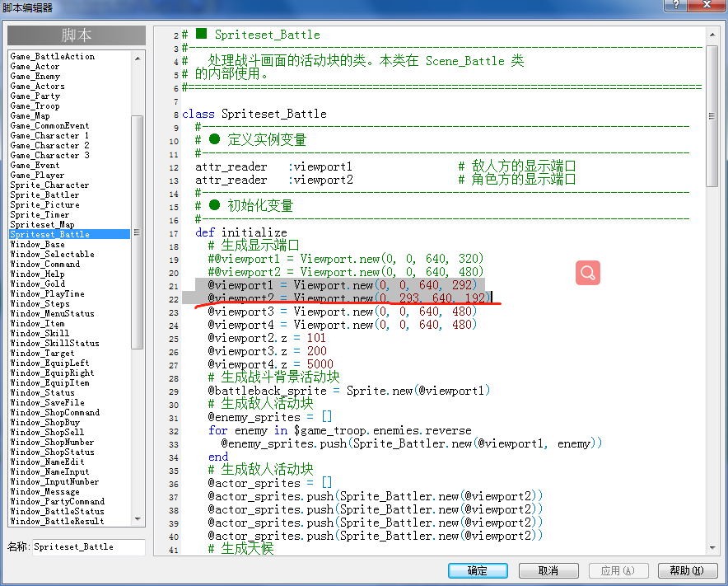
Task: Click the 'def initialize' code line
Action: [x=241, y=232]
